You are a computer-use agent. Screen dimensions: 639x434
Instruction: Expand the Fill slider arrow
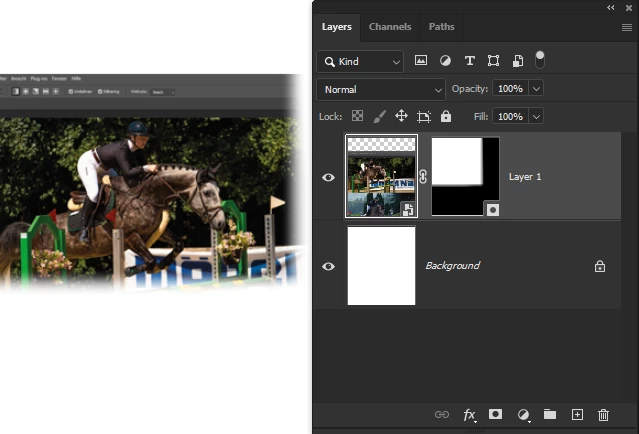536,117
